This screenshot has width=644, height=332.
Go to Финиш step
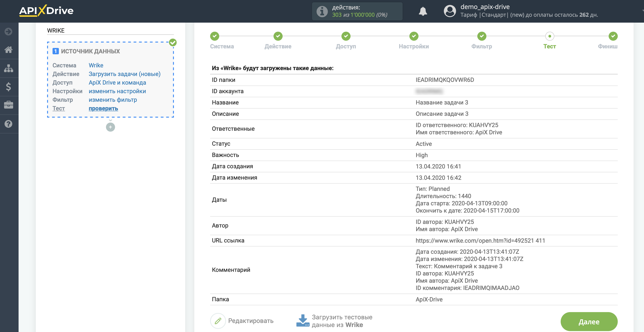tap(608, 41)
